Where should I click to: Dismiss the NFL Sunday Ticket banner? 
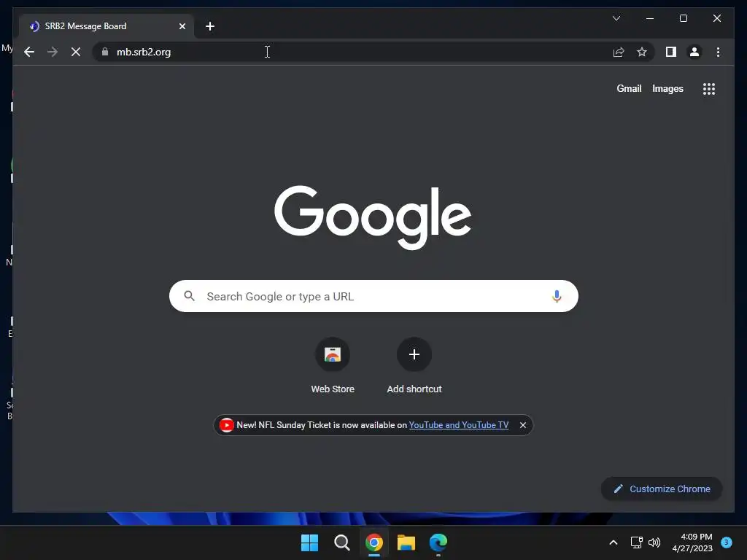[x=522, y=425]
